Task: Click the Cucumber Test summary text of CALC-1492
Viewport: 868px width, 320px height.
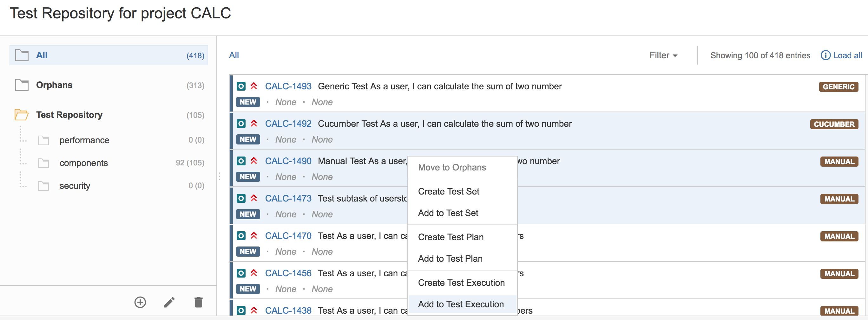Action: 445,124
